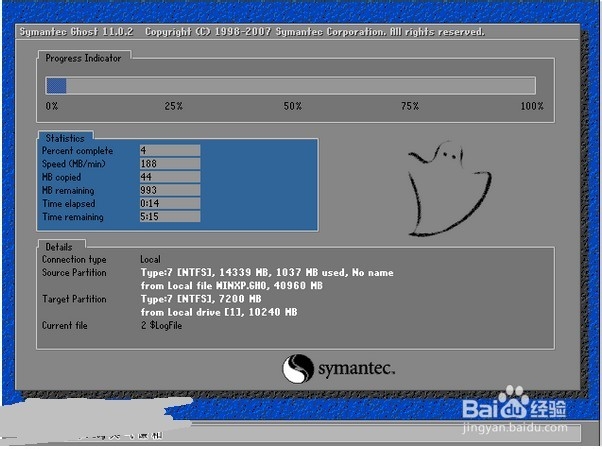Image resolution: width=602 pixels, height=449 pixels.
Task: Click the line "from Local file WINXP.GHO"
Action: [x=232, y=286]
